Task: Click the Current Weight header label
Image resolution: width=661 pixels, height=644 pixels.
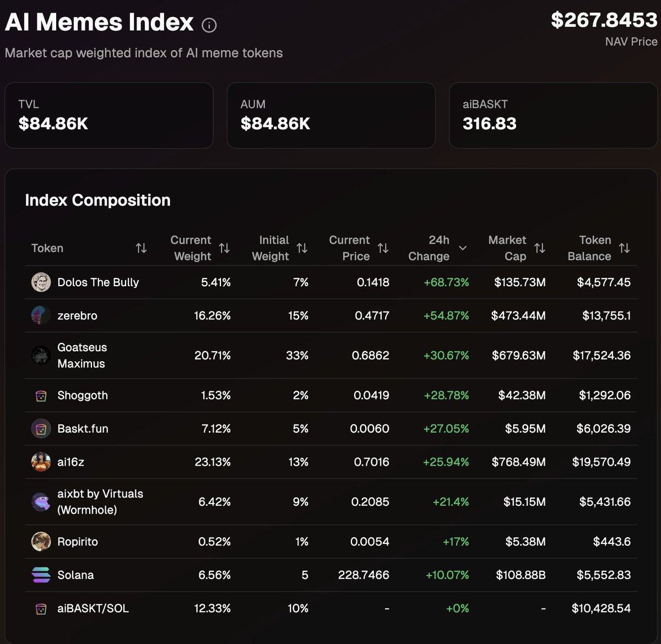Action: point(191,248)
